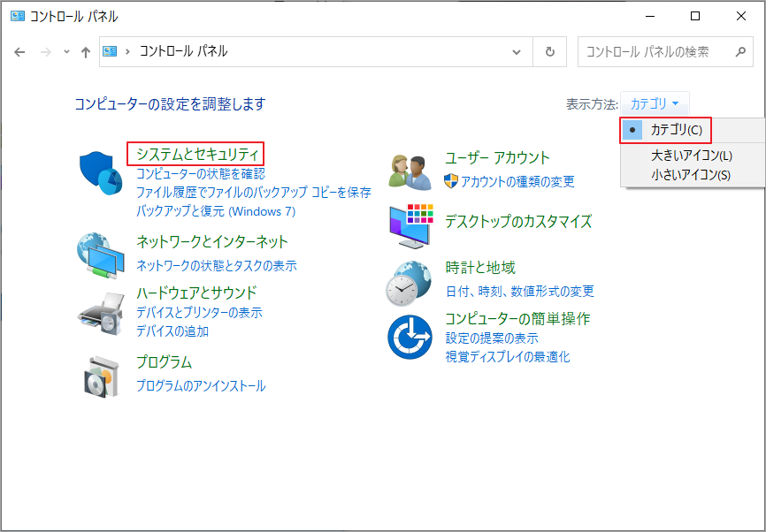This screenshot has width=766, height=532.
Task: Click プログラムのアンインストール link
Action: [201, 386]
